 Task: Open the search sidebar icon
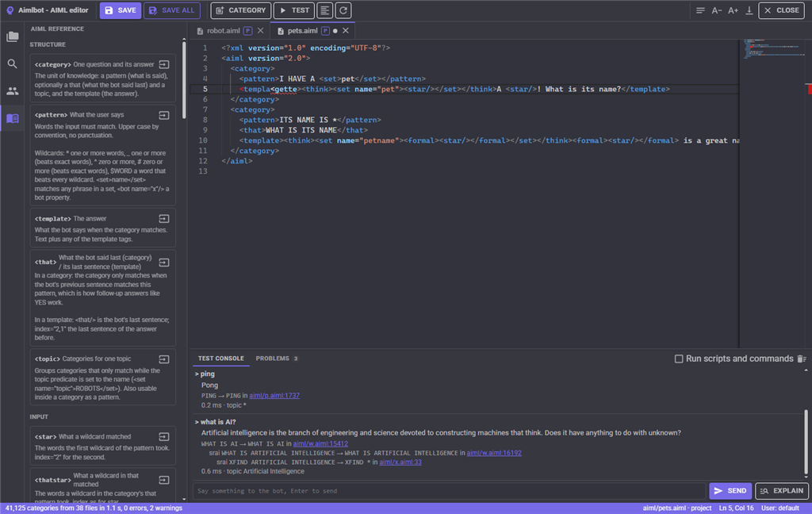(13, 63)
